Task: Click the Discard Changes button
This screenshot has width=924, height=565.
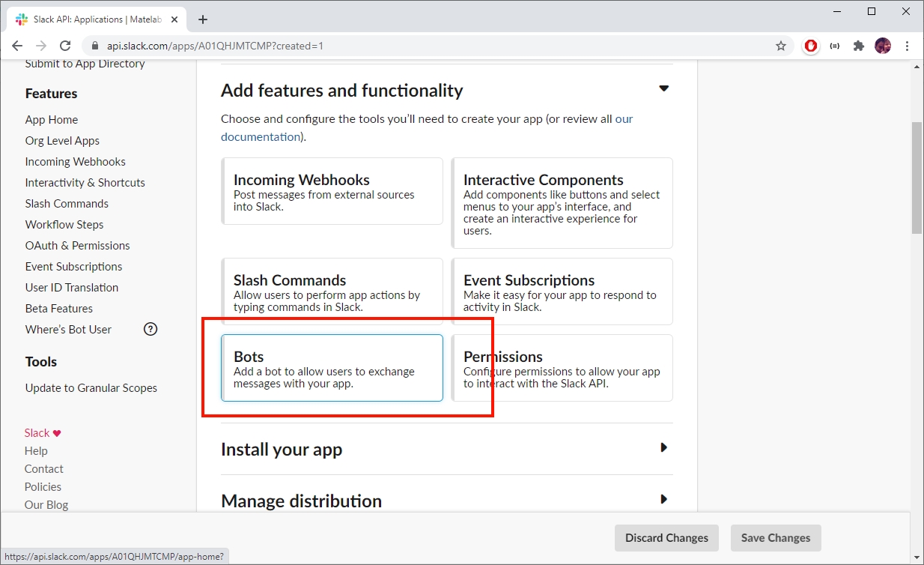Action: pyautogui.click(x=666, y=537)
